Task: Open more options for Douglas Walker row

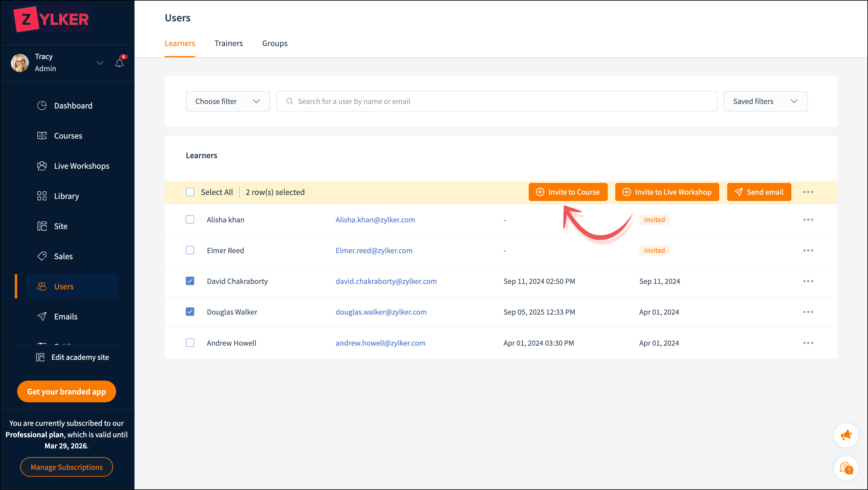Action: coord(808,312)
